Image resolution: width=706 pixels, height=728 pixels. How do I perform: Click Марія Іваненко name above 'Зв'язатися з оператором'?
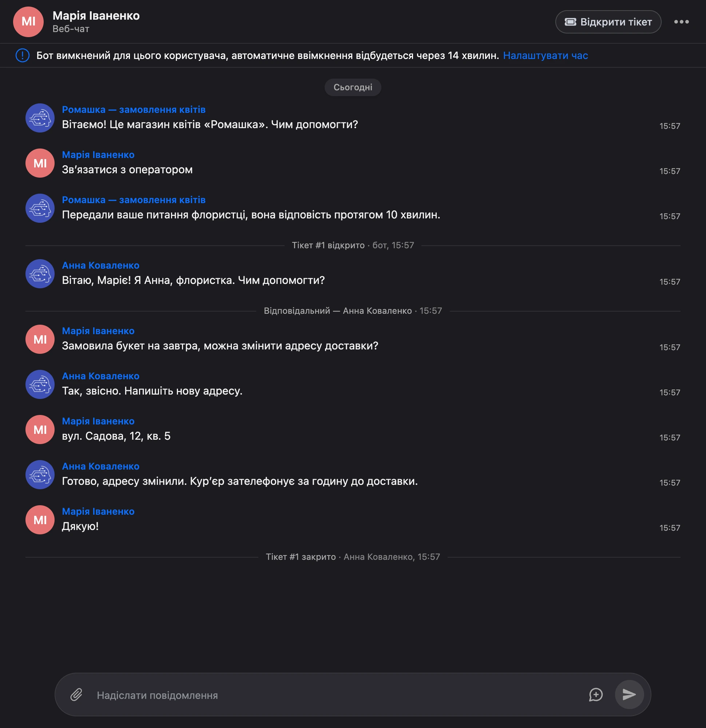click(x=98, y=154)
